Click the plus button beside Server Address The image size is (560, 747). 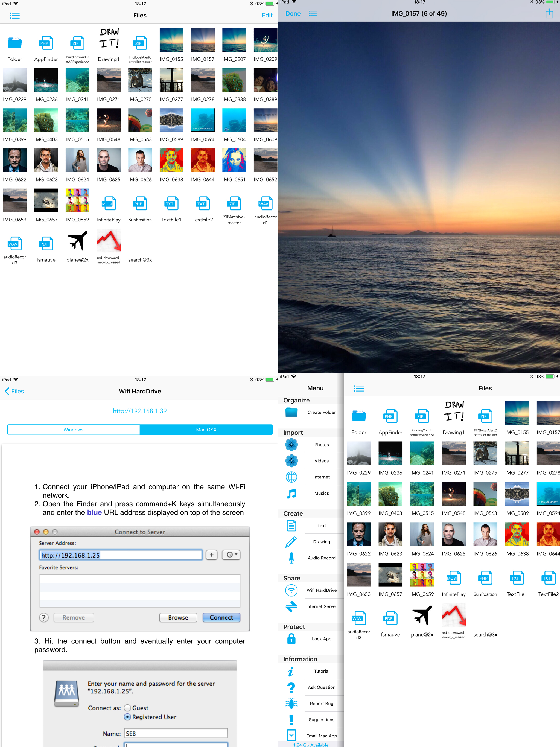point(211,555)
